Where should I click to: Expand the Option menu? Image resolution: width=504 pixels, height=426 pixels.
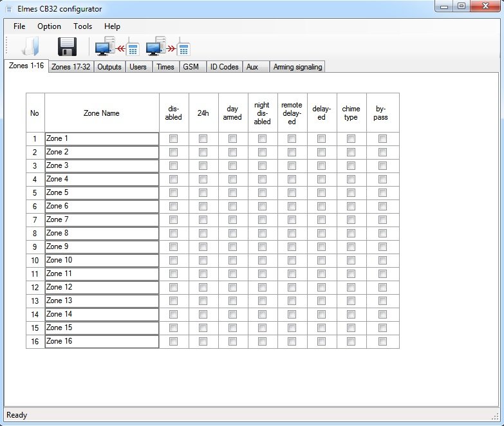click(49, 26)
